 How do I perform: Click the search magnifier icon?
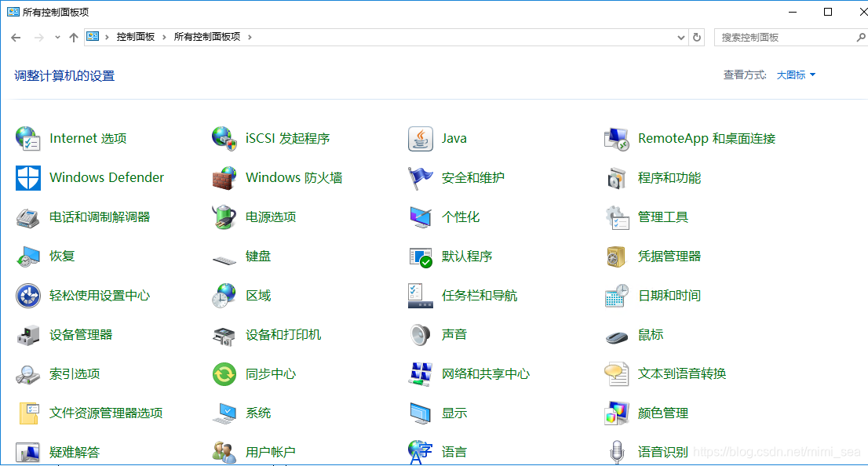tap(861, 37)
